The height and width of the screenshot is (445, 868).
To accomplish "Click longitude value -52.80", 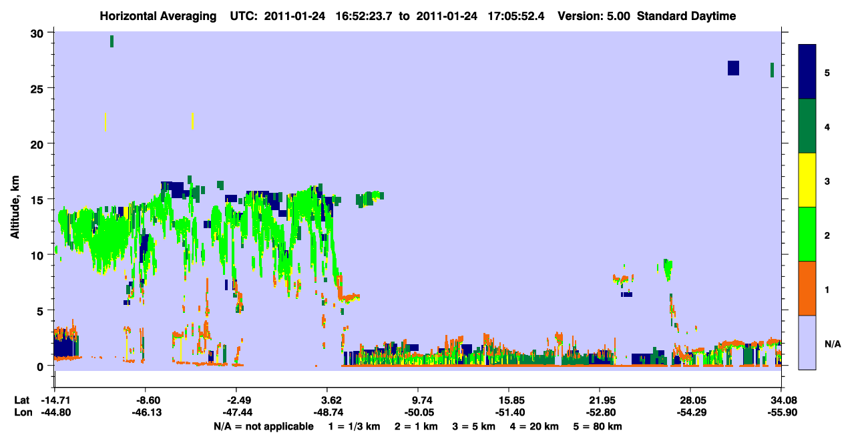I will [600, 413].
